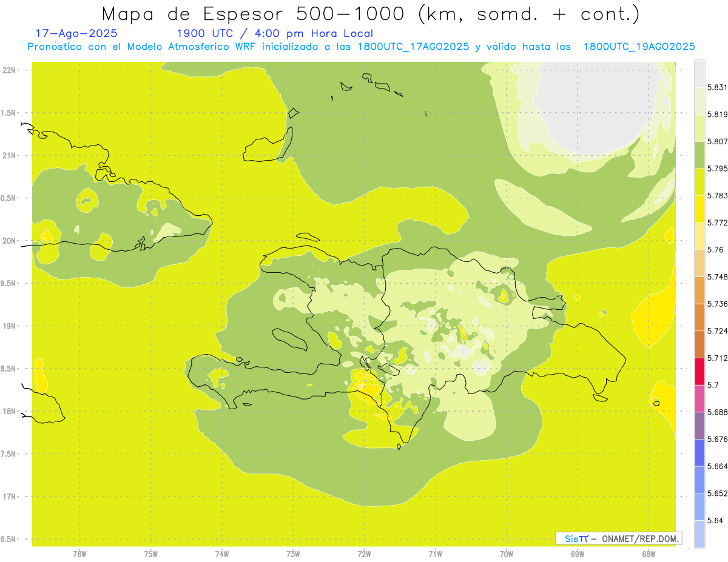This screenshot has width=728, height=562.
Task: Click the '68W' longitude label
Action: pyautogui.click(x=648, y=554)
